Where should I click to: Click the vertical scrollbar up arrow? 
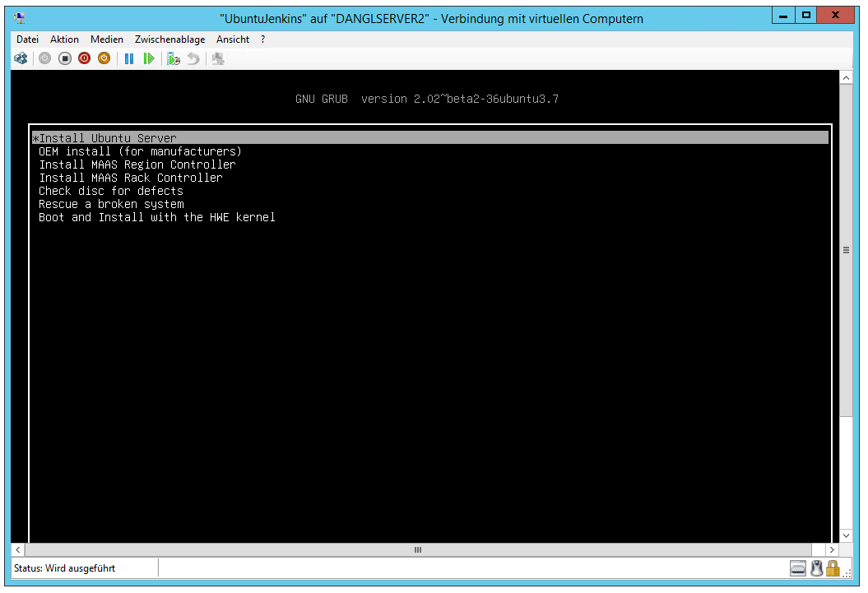846,78
